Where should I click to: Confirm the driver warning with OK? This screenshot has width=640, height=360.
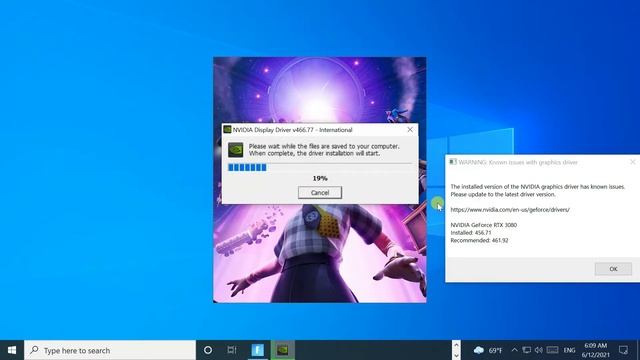point(613,269)
